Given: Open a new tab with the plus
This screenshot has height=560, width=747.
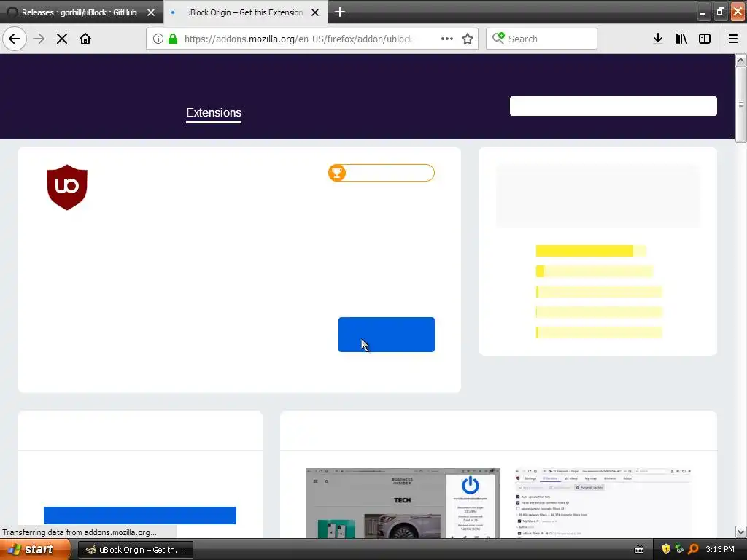Looking at the screenshot, I should (x=340, y=12).
